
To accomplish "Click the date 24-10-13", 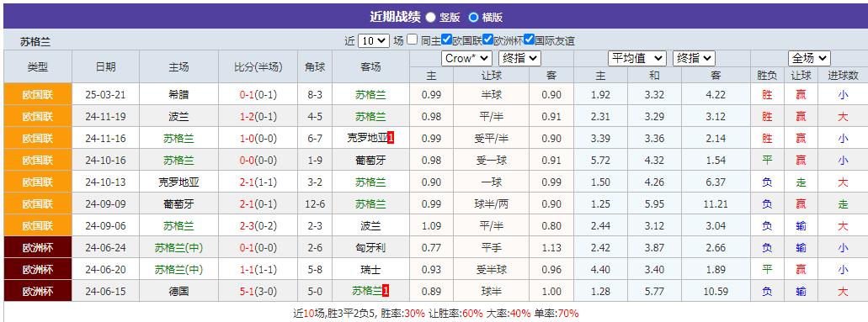I will point(106,182).
